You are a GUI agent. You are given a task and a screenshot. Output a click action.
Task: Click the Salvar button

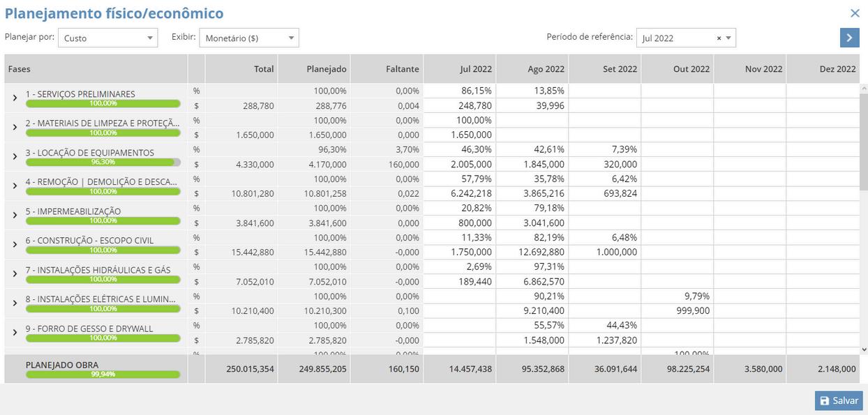(x=839, y=400)
